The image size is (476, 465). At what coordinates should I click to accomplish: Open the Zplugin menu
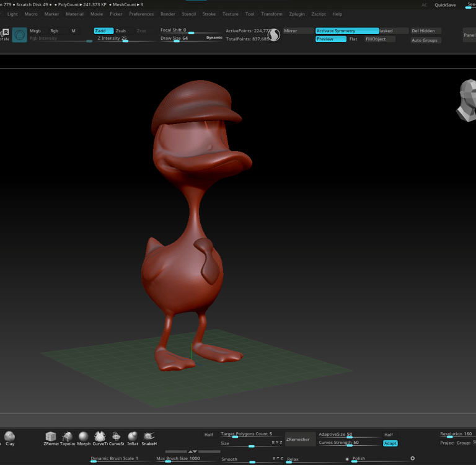(x=297, y=14)
